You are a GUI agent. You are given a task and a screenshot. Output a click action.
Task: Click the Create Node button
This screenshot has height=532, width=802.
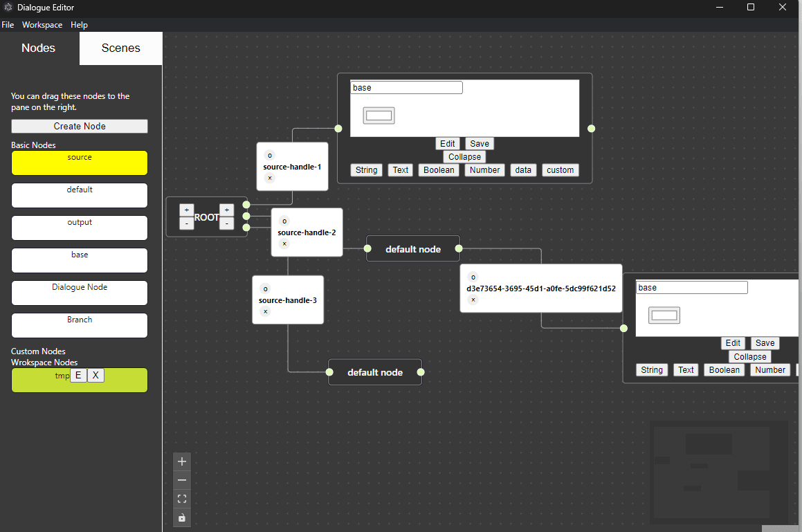coord(80,126)
